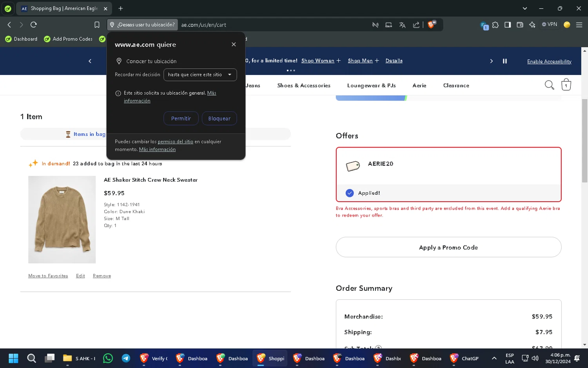Open the browser profile avatar icon

coord(567,25)
